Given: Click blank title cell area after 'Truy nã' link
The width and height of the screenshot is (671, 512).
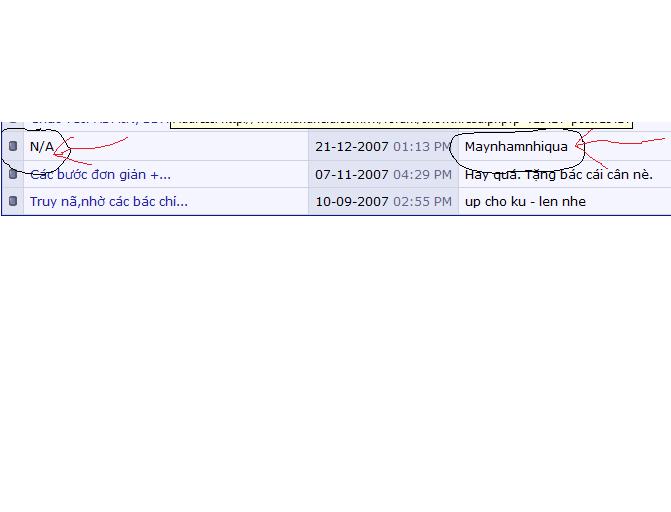Looking at the screenshot, I should tap(250, 201).
